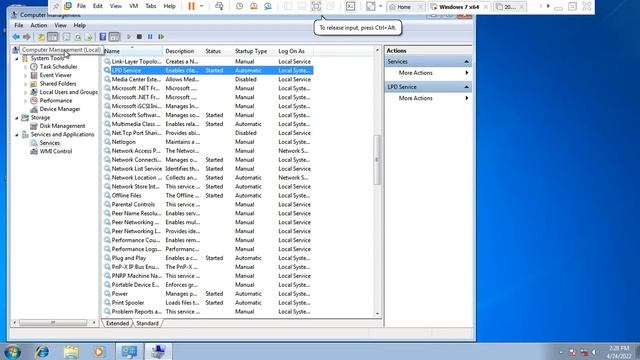Open the dropdown arrow beside the VMware pause button
The image size is (640, 360).
(201, 6)
